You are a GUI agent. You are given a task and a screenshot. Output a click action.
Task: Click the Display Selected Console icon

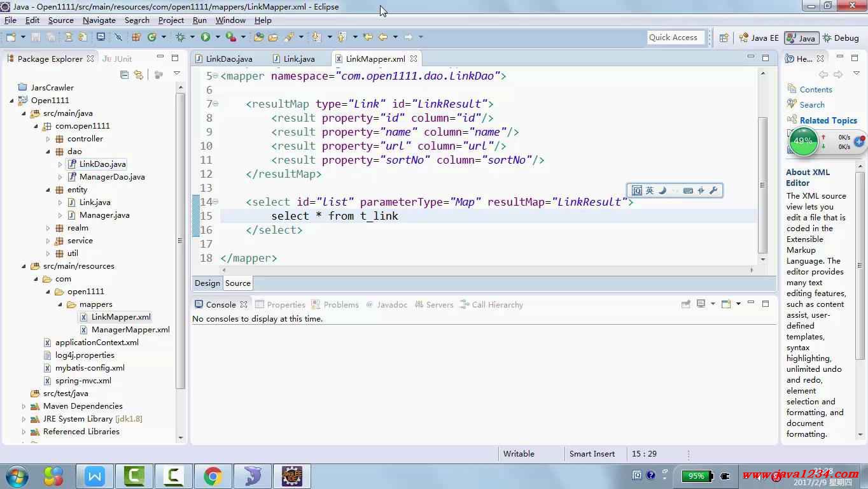(701, 304)
